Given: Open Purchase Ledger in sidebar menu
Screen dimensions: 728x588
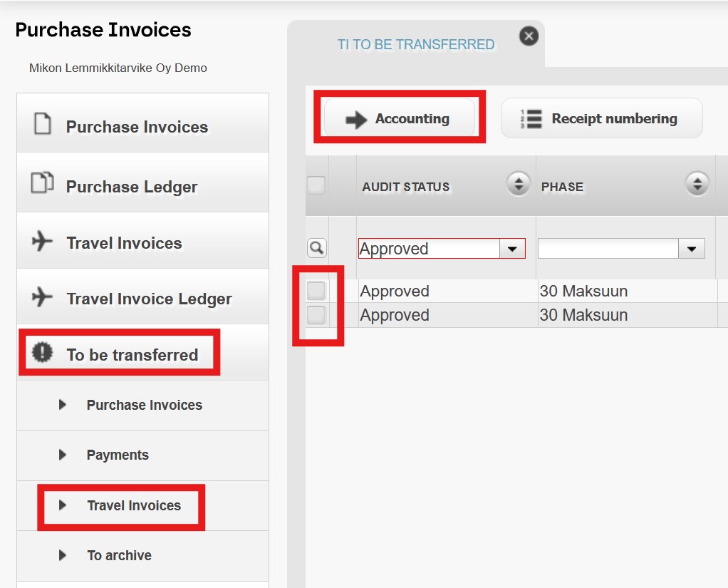Looking at the screenshot, I should coord(142,182).
